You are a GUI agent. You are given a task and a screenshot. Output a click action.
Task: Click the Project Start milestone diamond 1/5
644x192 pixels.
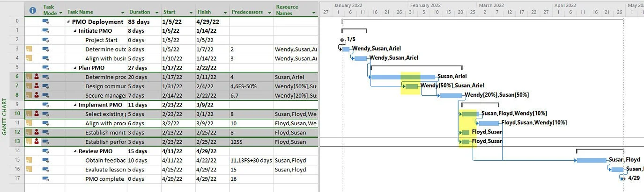pos(342,40)
